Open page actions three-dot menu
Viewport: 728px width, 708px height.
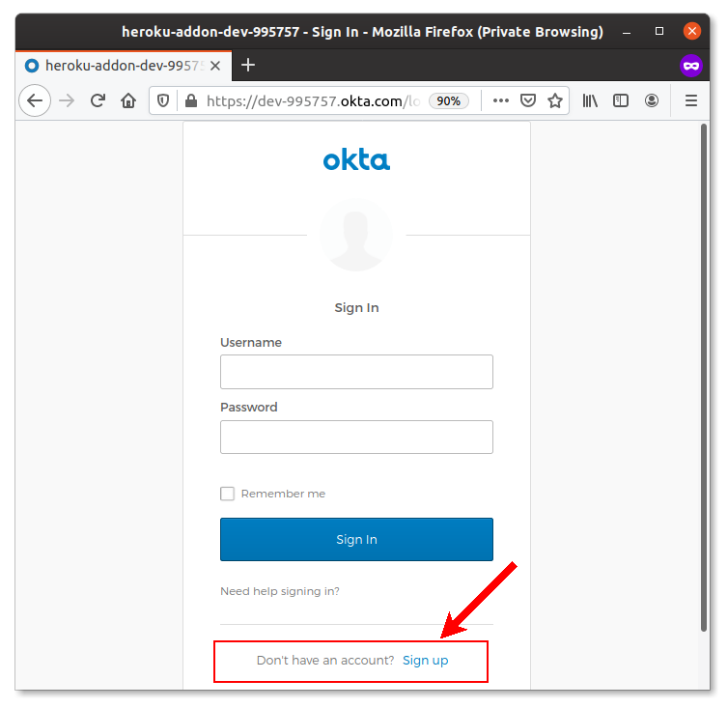point(500,100)
